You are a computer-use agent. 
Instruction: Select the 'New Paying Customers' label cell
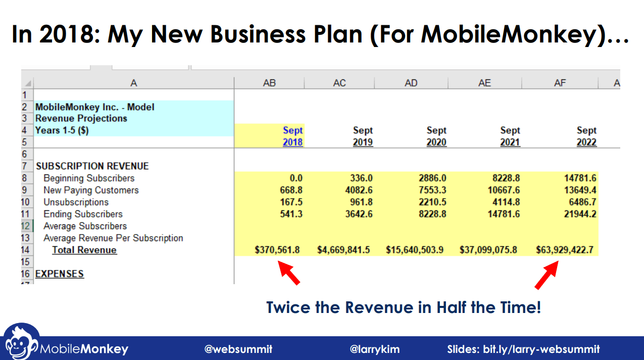pyautogui.click(x=134, y=190)
